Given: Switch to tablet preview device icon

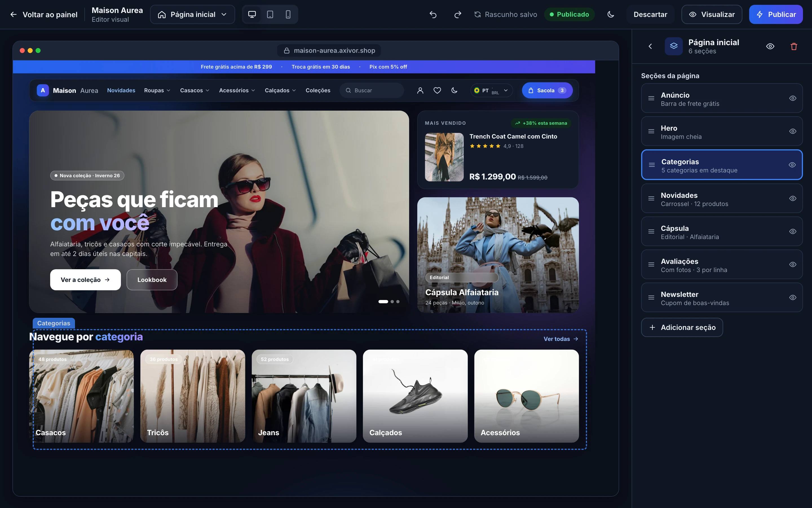Looking at the screenshot, I should click(x=270, y=14).
